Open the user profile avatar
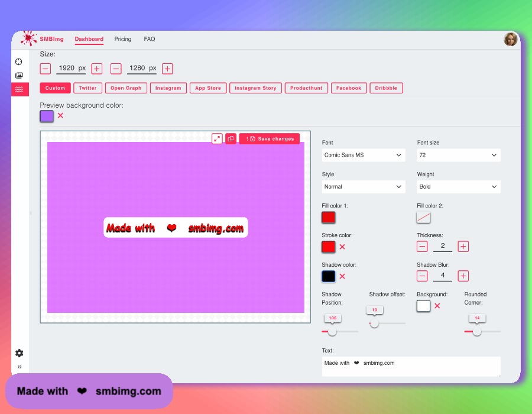The width and height of the screenshot is (532, 414). coord(510,40)
